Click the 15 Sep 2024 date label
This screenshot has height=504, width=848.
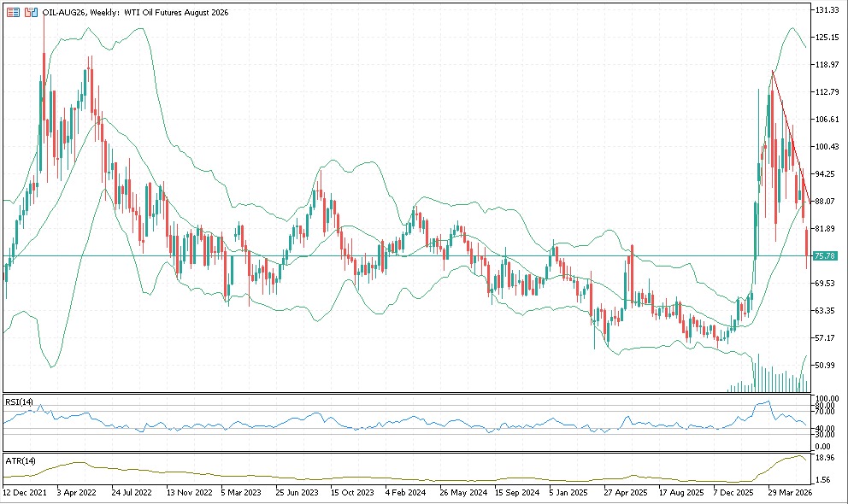tap(517, 493)
